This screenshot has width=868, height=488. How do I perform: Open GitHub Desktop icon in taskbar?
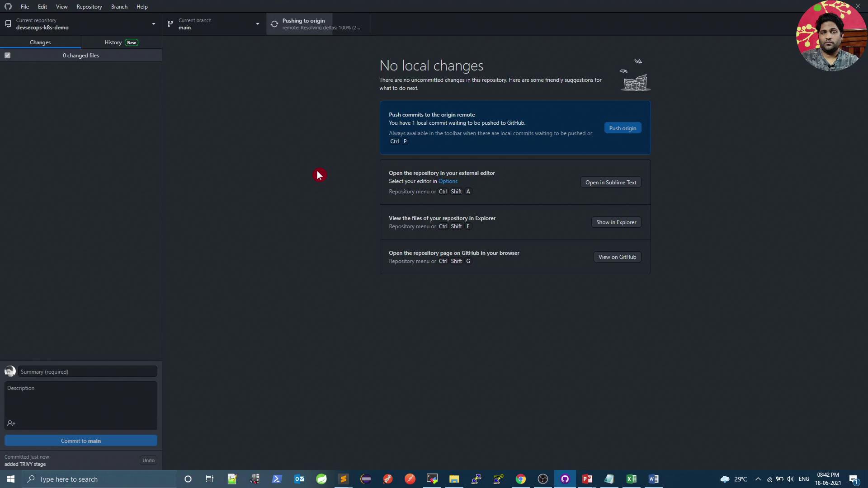click(x=565, y=479)
